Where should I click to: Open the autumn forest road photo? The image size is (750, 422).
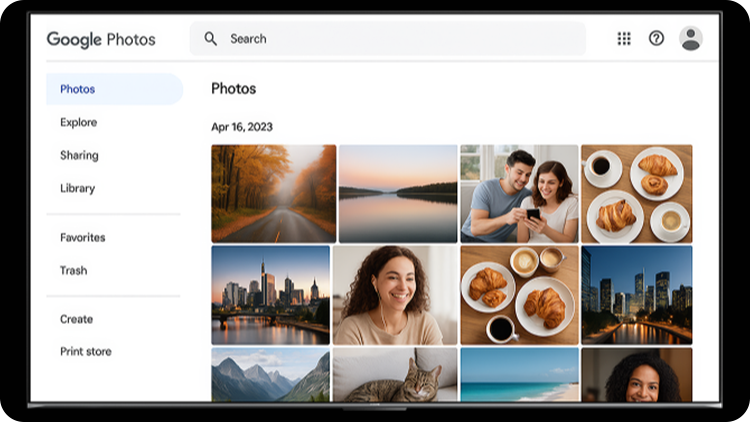coord(273,193)
